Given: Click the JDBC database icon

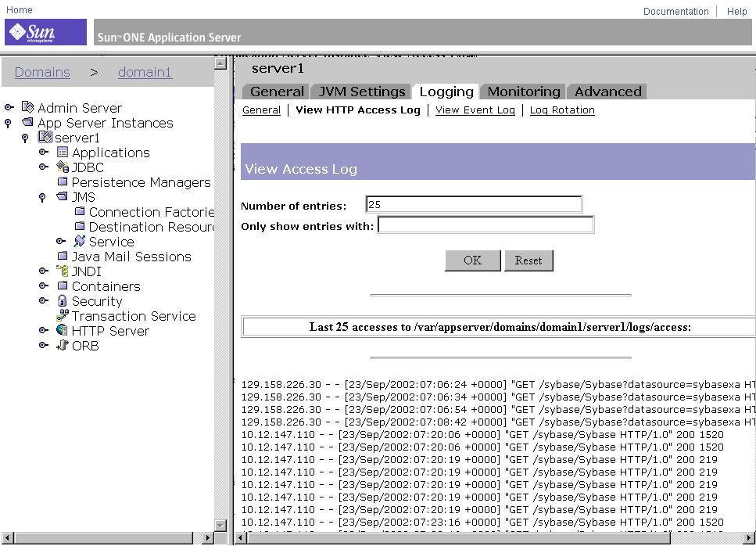Looking at the screenshot, I should click(63, 167).
